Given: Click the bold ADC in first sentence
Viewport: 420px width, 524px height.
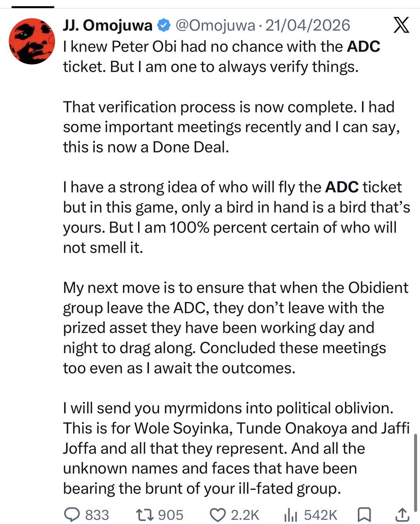Looking at the screenshot, I should click(x=364, y=46).
